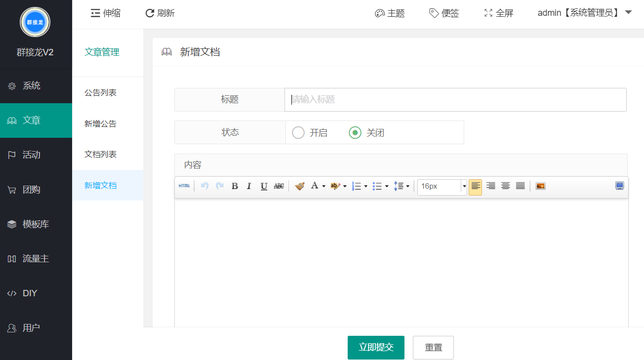Open 用户 section in the sidebar
The image size is (644, 360).
36,328
